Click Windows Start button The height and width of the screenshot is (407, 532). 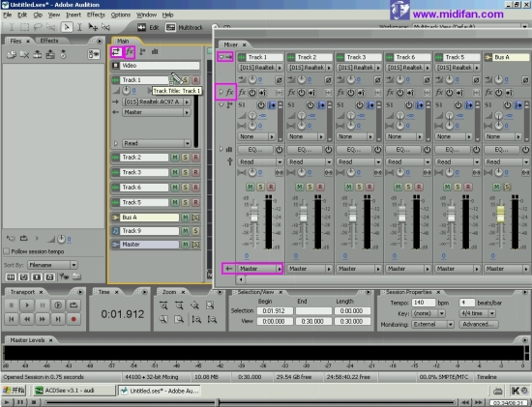pyautogui.click(x=14, y=391)
